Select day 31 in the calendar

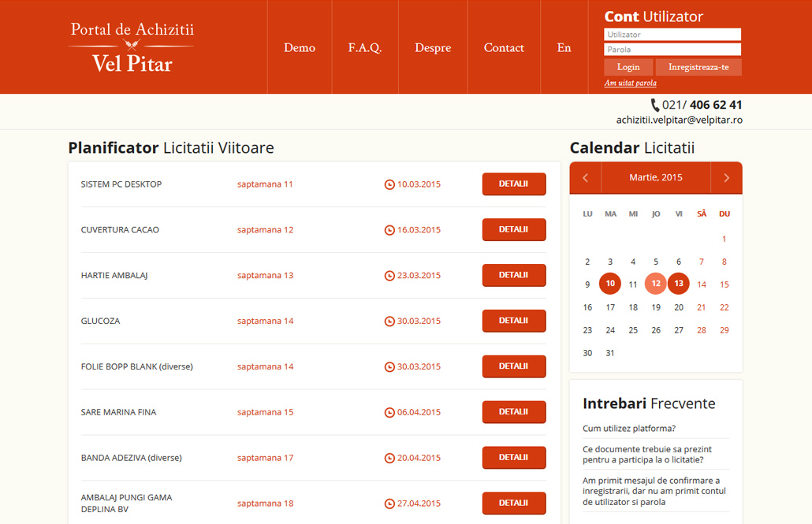coord(610,353)
